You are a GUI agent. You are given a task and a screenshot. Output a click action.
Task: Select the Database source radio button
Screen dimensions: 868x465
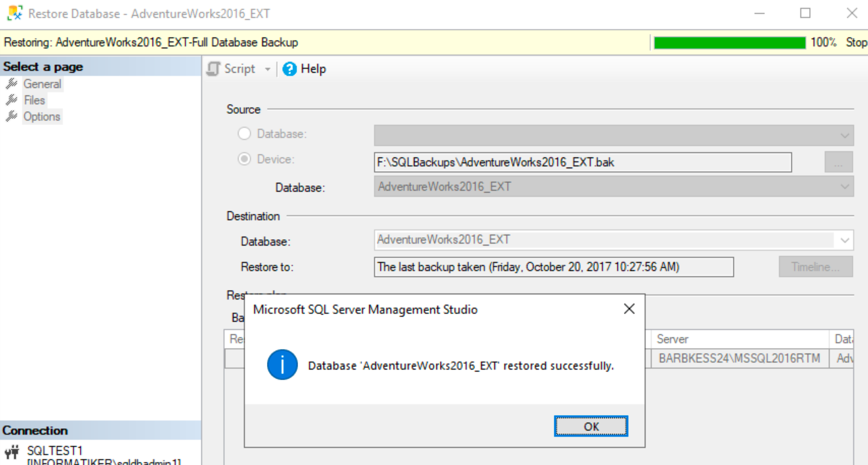click(244, 133)
